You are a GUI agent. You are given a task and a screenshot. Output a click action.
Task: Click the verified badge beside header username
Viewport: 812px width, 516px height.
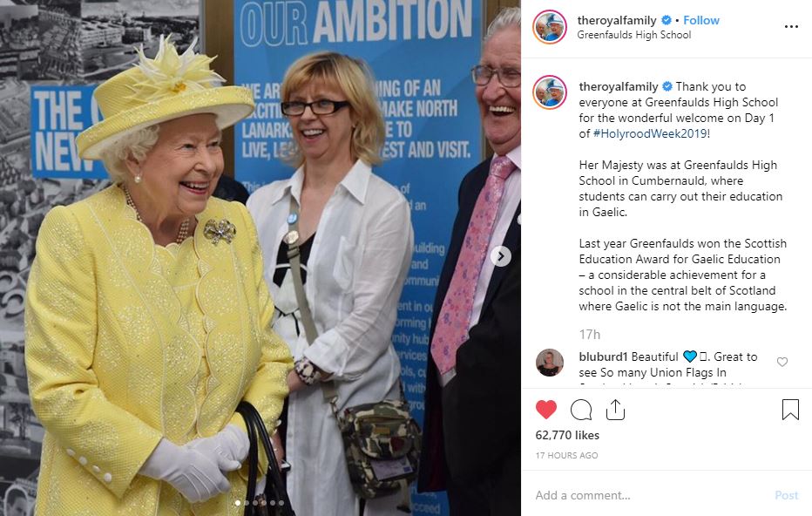[x=667, y=20]
